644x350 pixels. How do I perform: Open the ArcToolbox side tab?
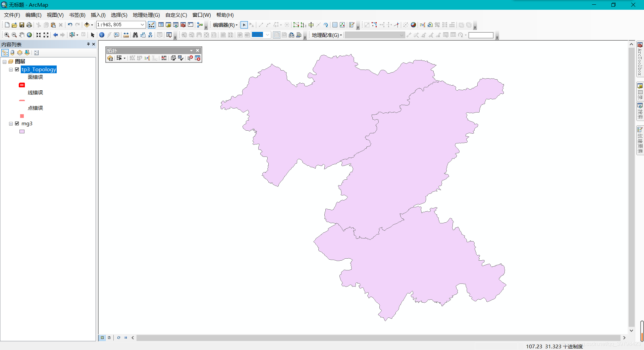point(640,59)
